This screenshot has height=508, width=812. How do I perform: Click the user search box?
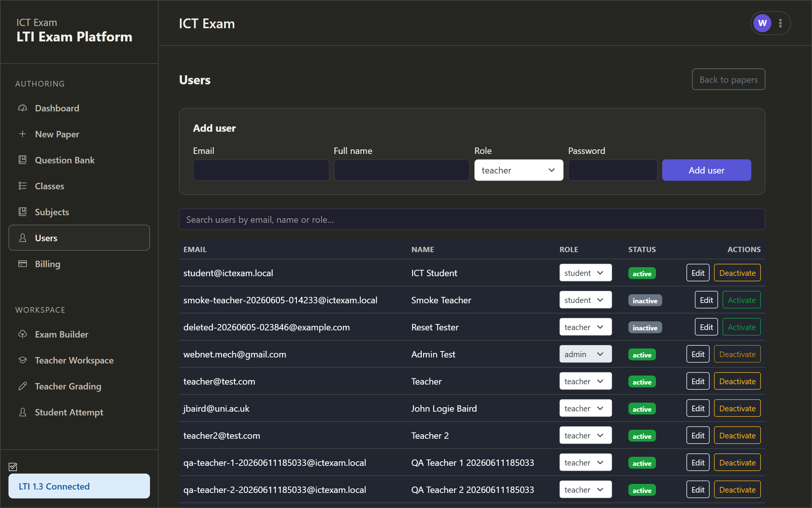tap(472, 219)
